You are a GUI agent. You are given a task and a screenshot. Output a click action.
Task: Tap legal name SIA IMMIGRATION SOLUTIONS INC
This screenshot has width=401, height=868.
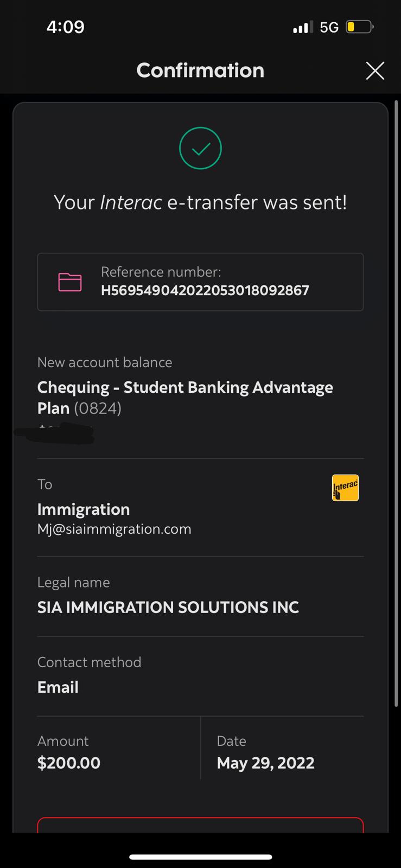tap(168, 607)
